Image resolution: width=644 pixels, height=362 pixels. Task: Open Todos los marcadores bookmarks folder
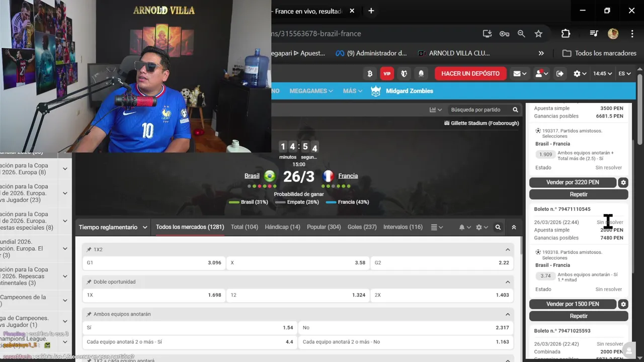pyautogui.click(x=599, y=53)
